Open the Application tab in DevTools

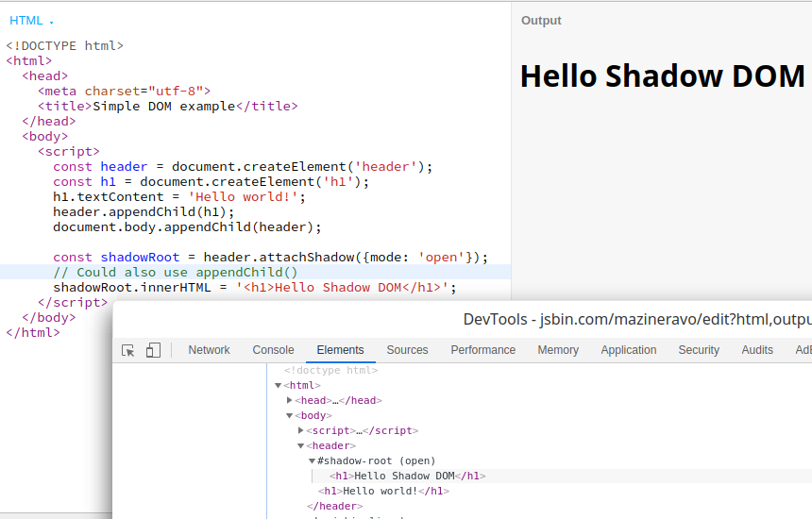tap(628, 350)
